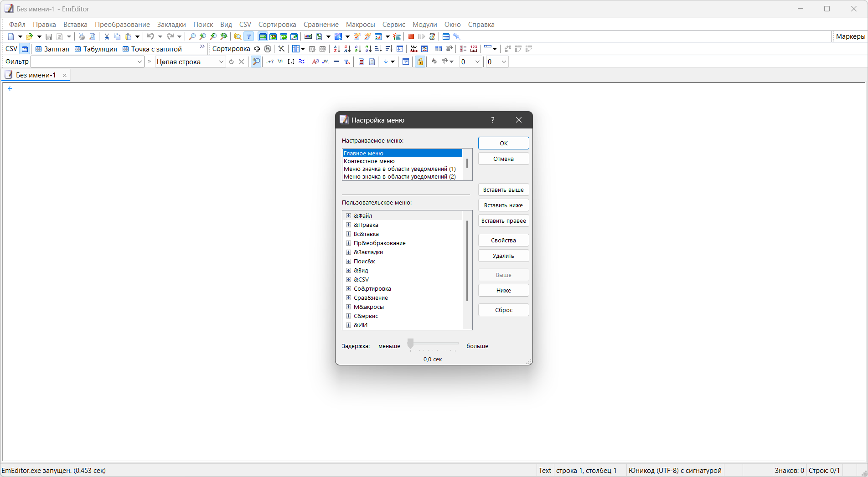The image size is (868, 477).
Task: Open the Целая строка dropdown
Action: point(191,62)
